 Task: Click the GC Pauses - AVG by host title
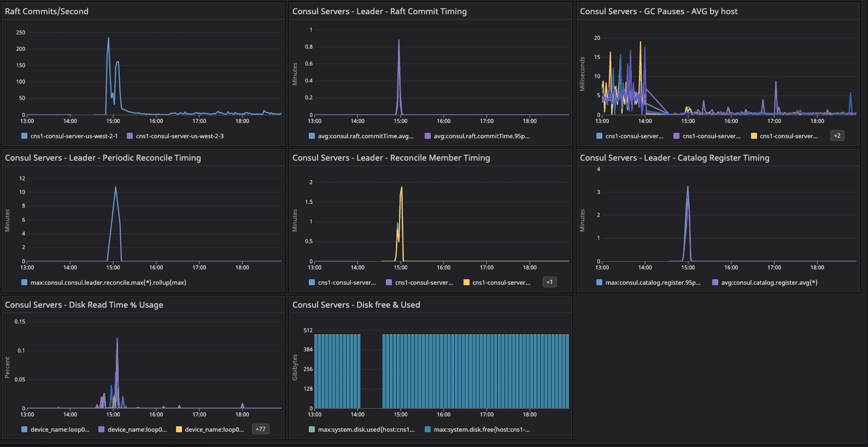(x=658, y=11)
